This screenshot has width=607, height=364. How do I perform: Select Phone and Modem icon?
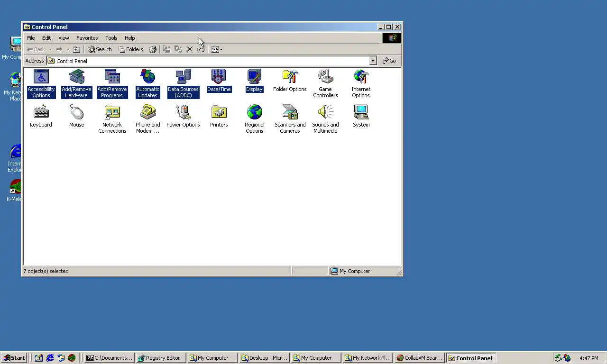coord(147,119)
